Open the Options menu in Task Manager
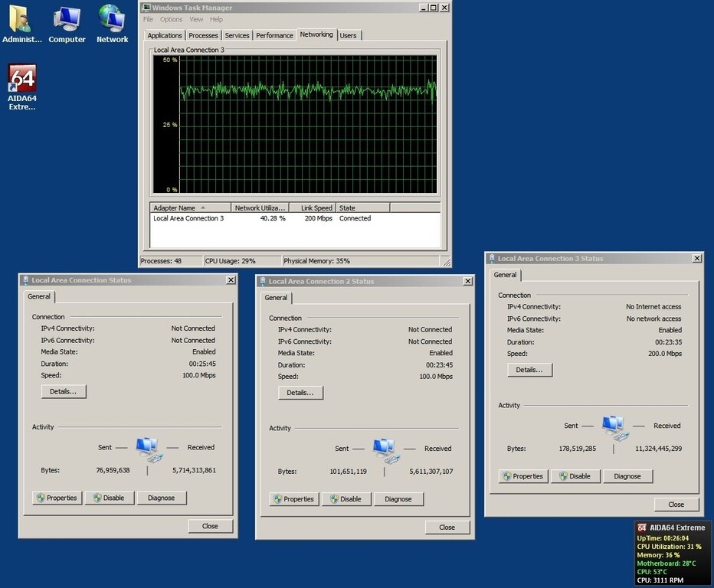Screen dimensions: 714x588 click(170, 19)
